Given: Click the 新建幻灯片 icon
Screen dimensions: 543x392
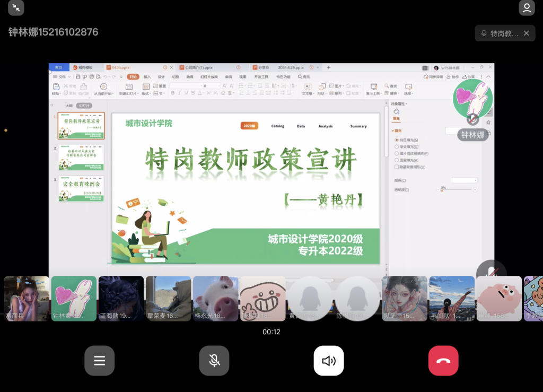Looking at the screenshot, I should click(x=129, y=86).
